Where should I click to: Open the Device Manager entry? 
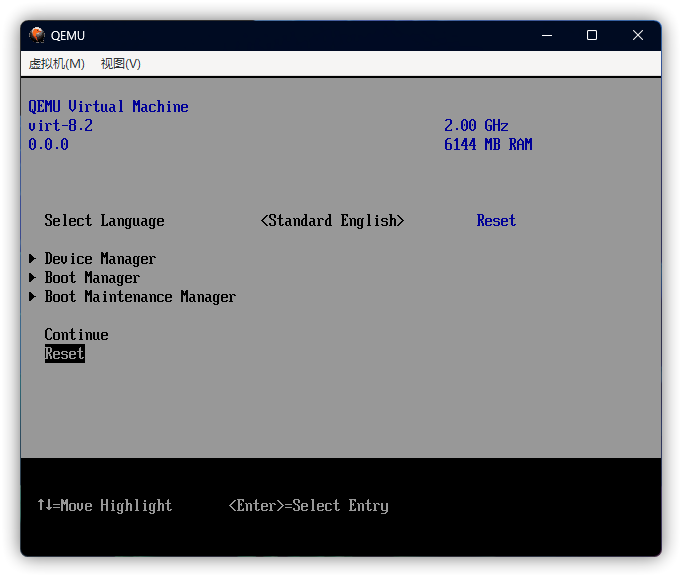tap(100, 259)
